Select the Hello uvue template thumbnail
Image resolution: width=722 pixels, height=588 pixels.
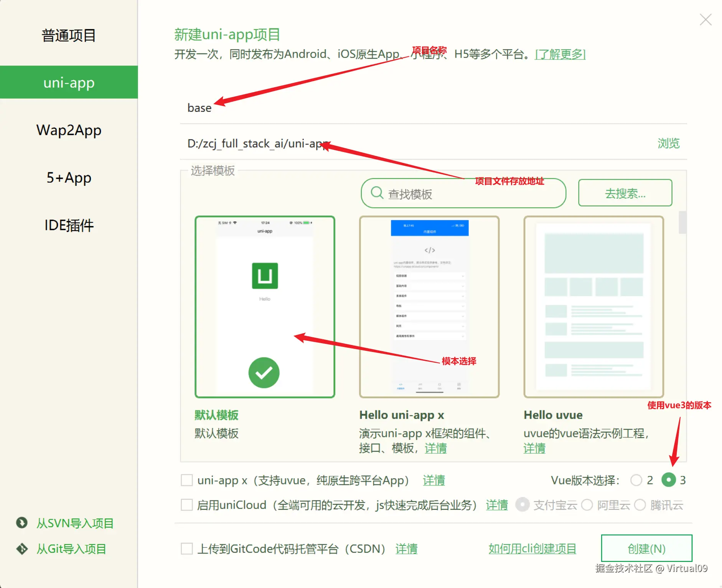(593, 307)
